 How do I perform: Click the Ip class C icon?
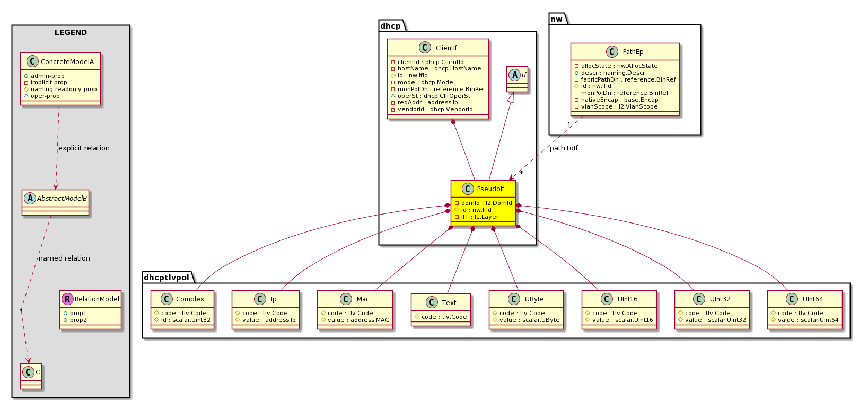[x=260, y=299]
